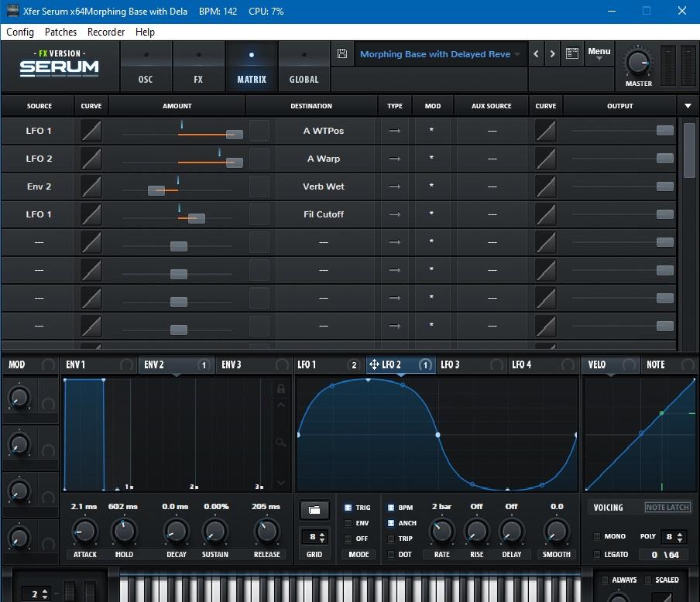Open the preset name dropdown
Viewport: 700px width, 602px height.
coord(440,54)
